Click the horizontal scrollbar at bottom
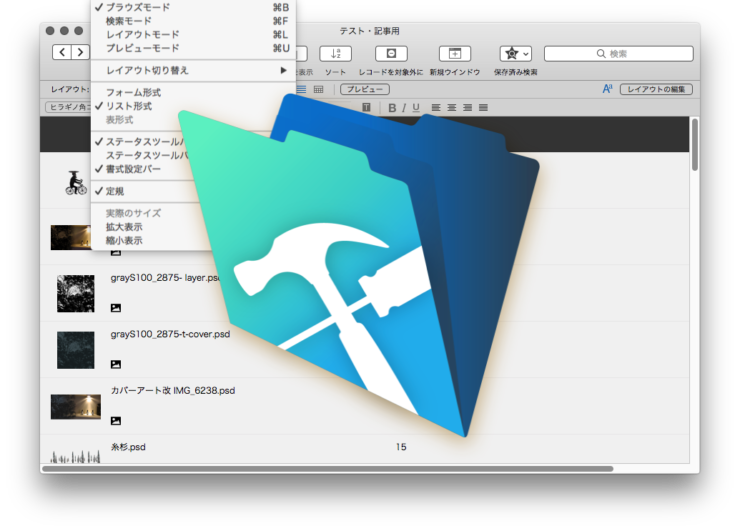Viewport: 740px width, 531px height. (328, 469)
